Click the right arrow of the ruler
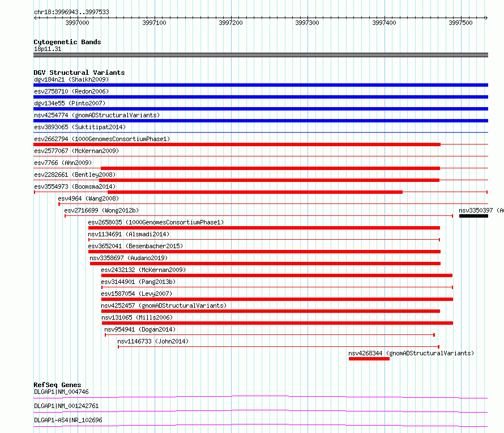The height and width of the screenshot is (433, 504). tap(486, 18)
